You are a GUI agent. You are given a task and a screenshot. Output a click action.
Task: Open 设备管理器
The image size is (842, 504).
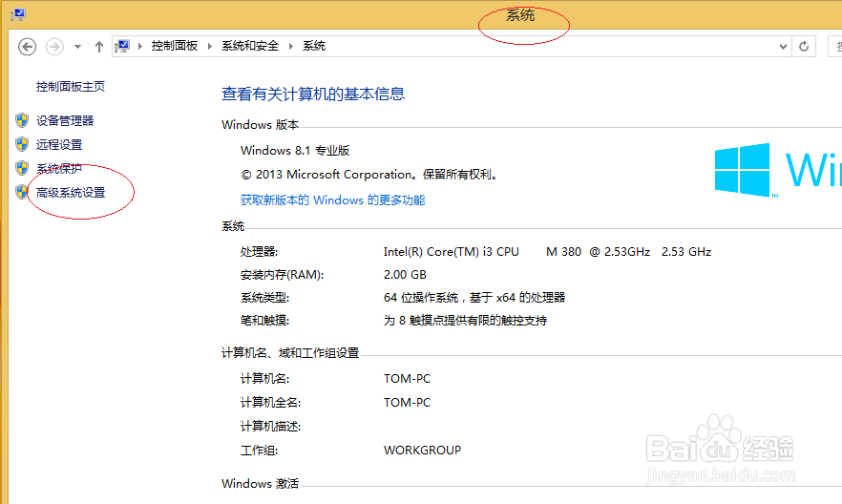click(x=65, y=121)
